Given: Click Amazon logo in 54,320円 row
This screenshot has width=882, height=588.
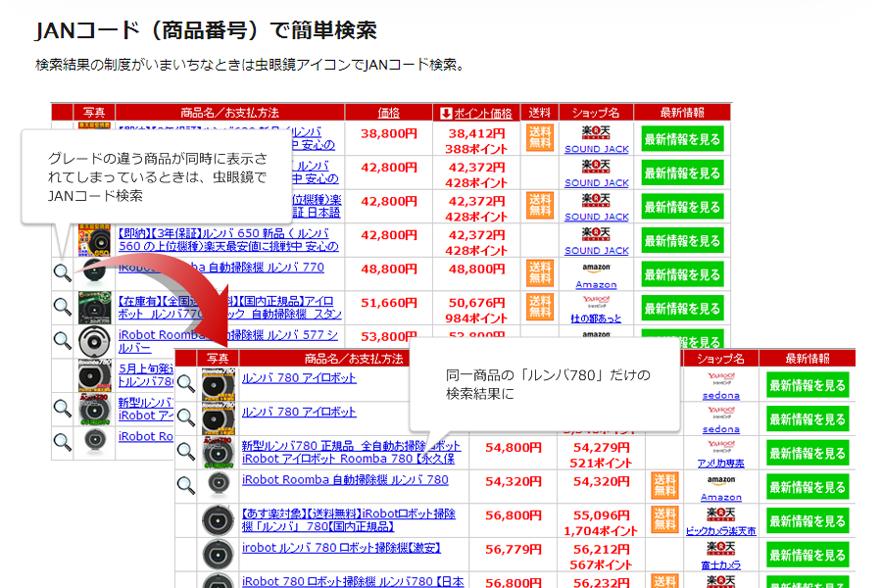Looking at the screenshot, I should pyautogui.click(x=721, y=480).
